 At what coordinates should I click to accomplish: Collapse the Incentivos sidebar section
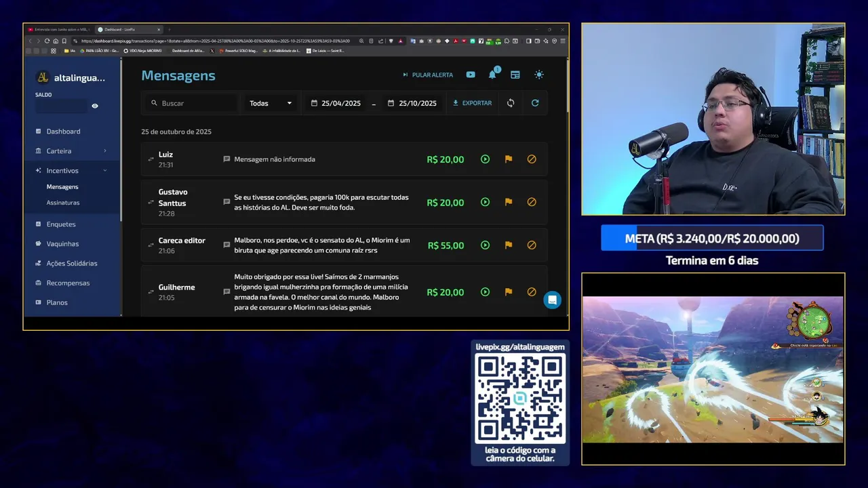[x=72, y=171]
